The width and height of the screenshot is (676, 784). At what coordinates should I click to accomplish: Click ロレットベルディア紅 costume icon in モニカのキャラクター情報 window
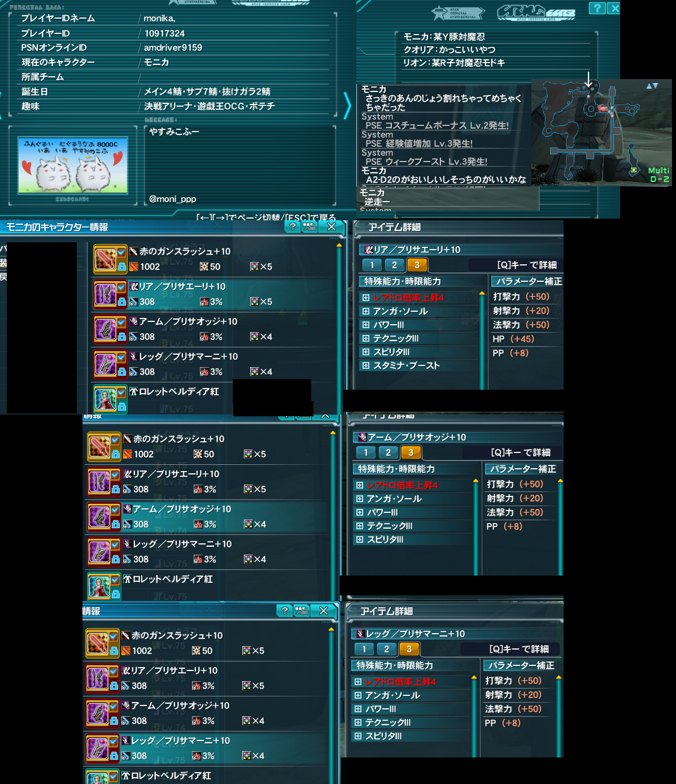[105, 399]
